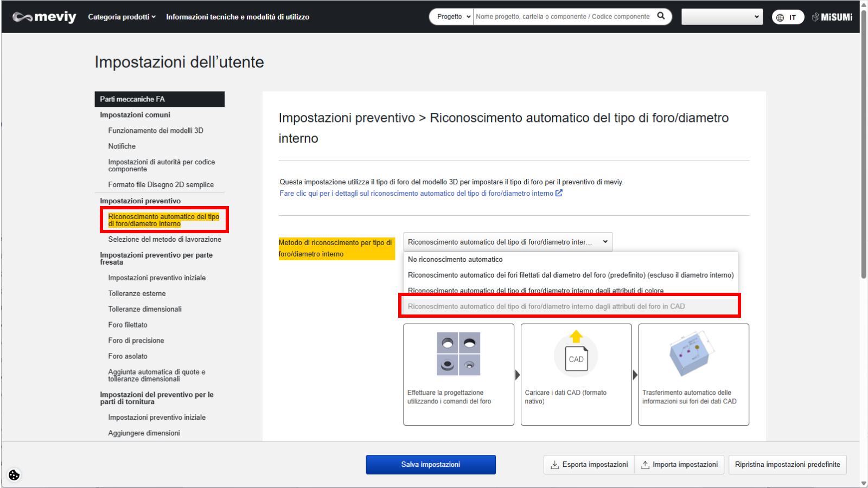Click the hole commands design illustration
This screenshot has width=868, height=488.
coord(458,354)
